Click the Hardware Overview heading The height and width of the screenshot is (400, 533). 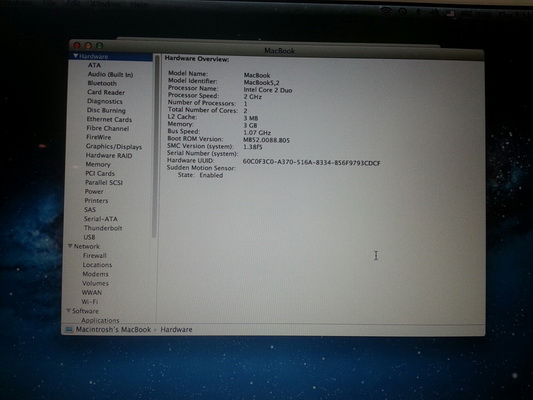(197, 59)
